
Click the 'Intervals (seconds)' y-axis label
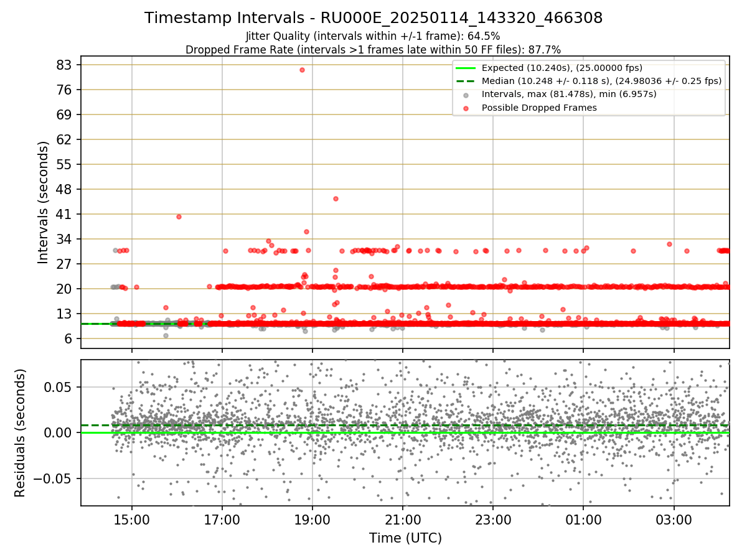[x=43, y=202]
